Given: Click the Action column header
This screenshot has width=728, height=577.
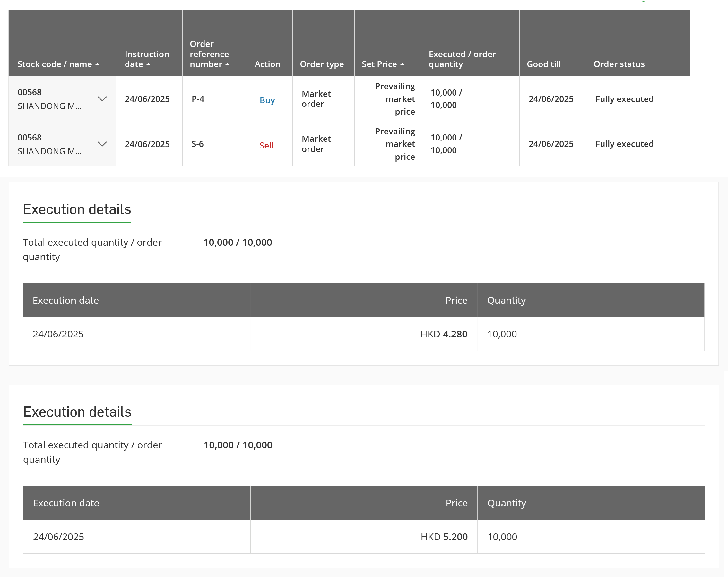Looking at the screenshot, I should pyautogui.click(x=267, y=64).
